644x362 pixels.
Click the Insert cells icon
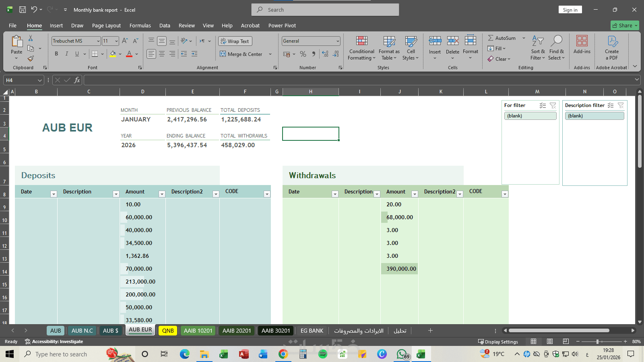pyautogui.click(x=435, y=41)
